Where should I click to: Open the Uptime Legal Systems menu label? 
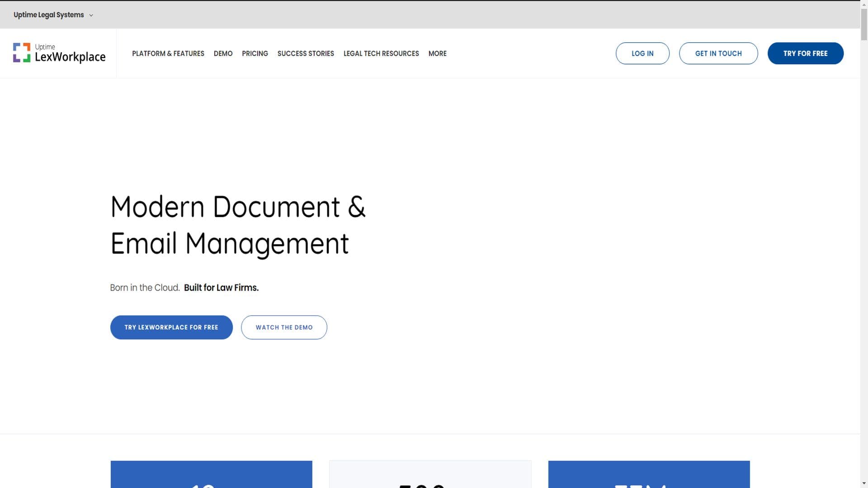[x=49, y=15]
